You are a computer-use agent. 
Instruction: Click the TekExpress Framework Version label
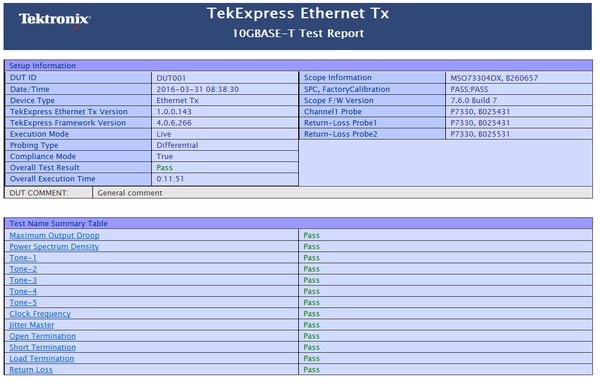(x=68, y=123)
